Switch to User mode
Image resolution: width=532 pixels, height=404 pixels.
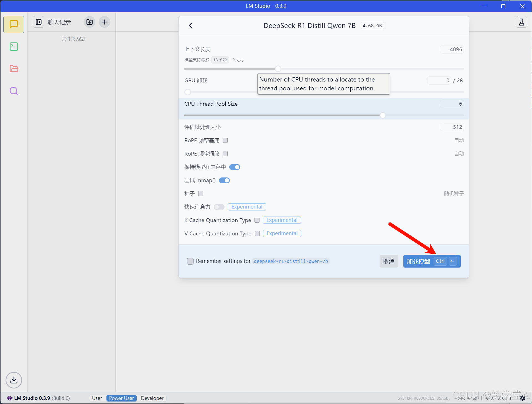[x=97, y=398]
